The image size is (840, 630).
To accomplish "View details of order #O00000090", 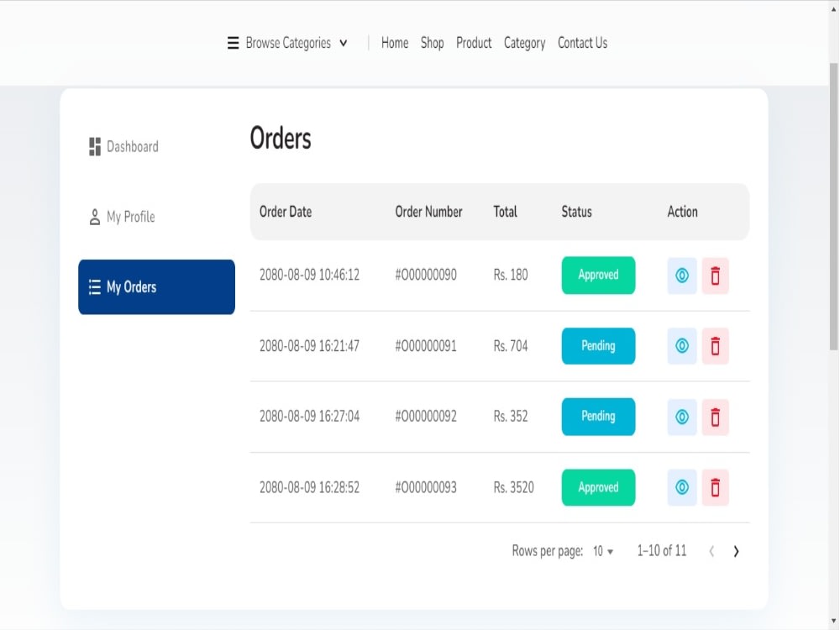I will coord(681,276).
